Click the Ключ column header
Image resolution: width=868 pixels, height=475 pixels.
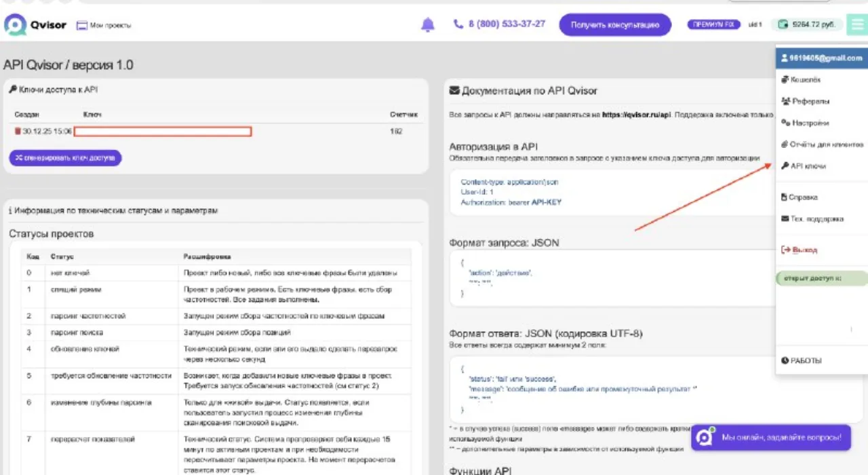[x=92, y=115]
